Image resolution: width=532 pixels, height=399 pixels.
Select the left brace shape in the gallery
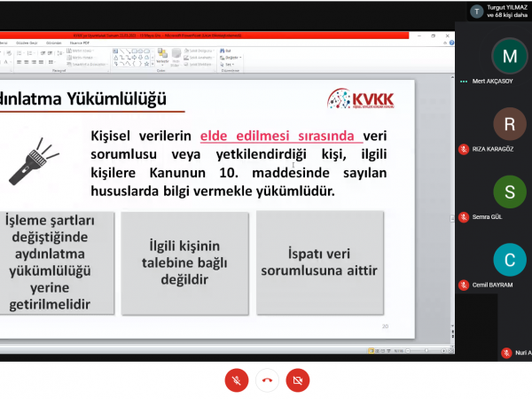click(135, 64)
